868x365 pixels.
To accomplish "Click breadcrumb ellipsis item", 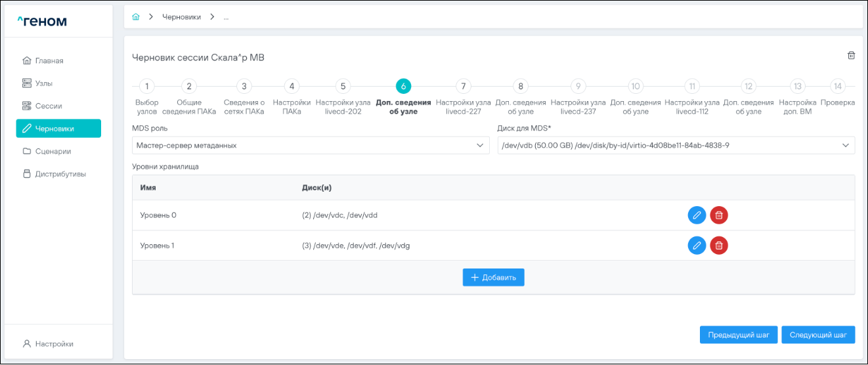I will pos(226,17).
